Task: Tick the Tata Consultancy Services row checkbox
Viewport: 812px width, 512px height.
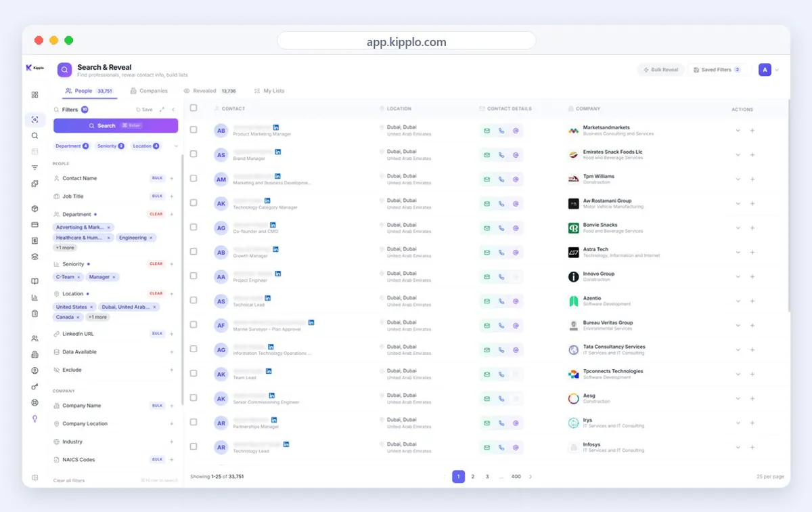Action: pos(194,349)
